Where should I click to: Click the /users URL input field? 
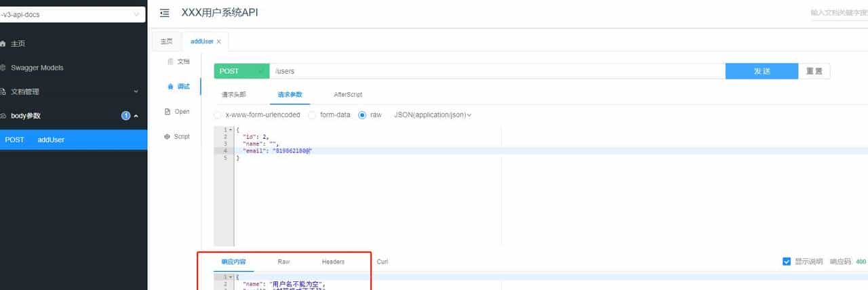(497, 71)
